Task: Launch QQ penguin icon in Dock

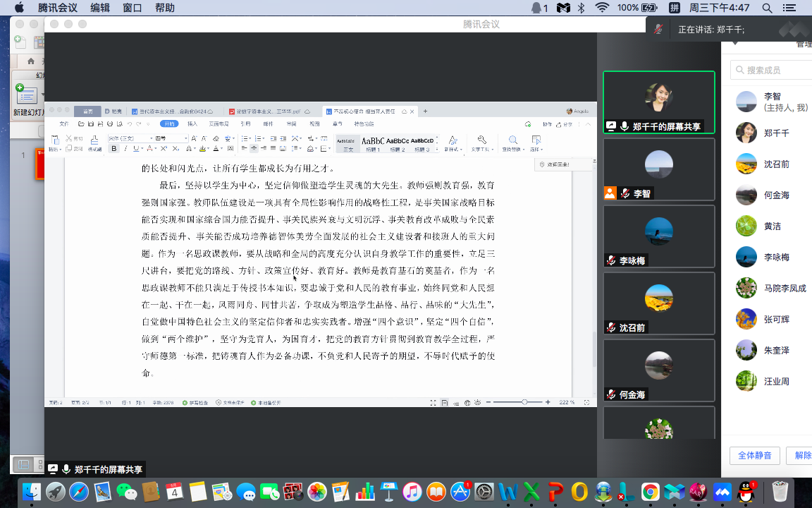Action: (746, 492)
